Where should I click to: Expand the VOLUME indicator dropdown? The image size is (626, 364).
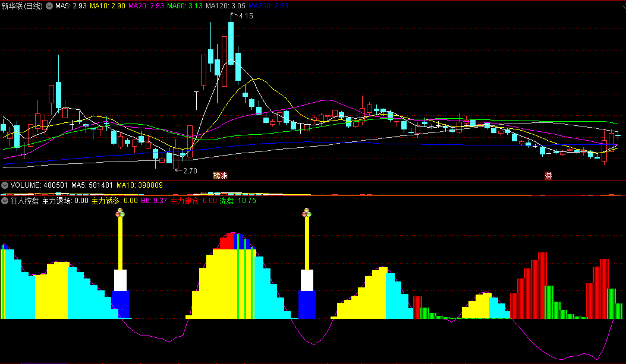click(5, 185)
